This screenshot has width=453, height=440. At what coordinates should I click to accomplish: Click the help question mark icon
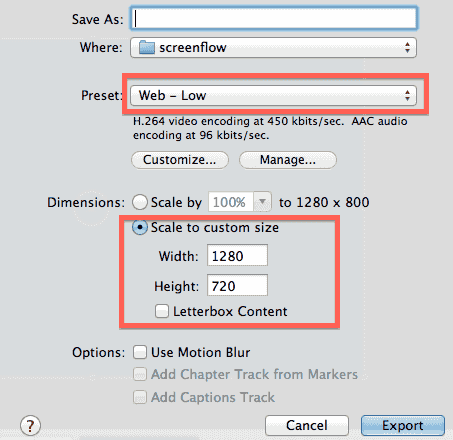(x=30, y=425)
